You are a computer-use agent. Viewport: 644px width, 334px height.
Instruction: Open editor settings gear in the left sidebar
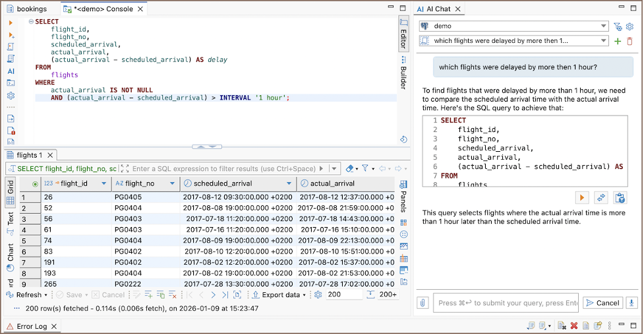(11, 96)
